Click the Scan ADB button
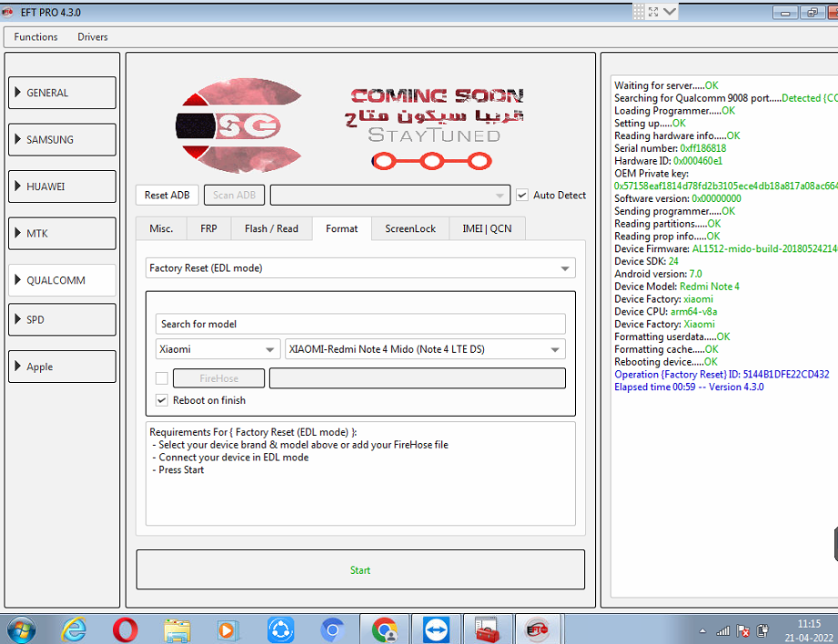This screenshot has height=644, width=838. tap(234, 195)
